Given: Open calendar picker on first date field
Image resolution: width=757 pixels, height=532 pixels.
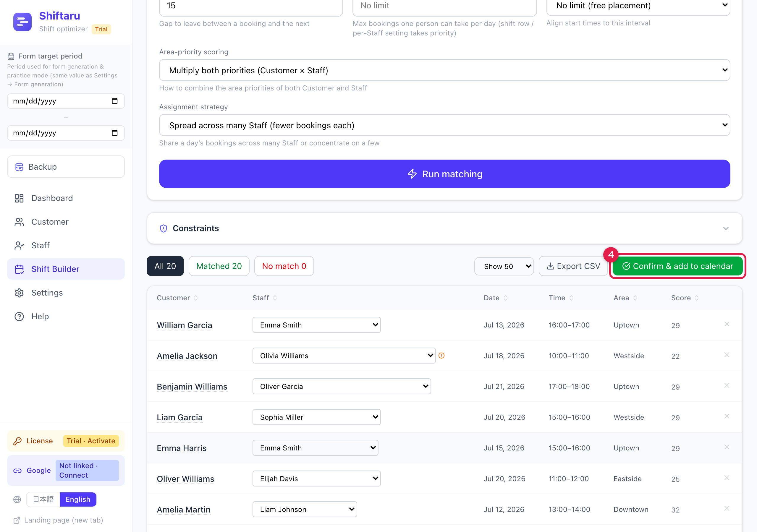Looking at the screenshot, I should (x=114, y=101).
